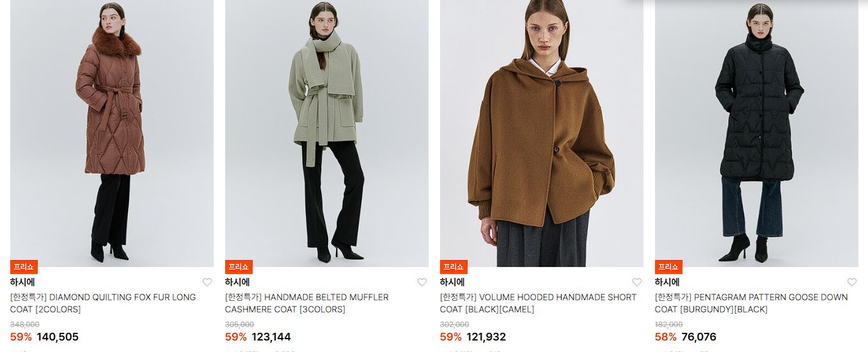Open VOLUME HOODED HANDMADE SHORT COAT title link
This screenshot has width=868, height=352.
tap(539, 303)
